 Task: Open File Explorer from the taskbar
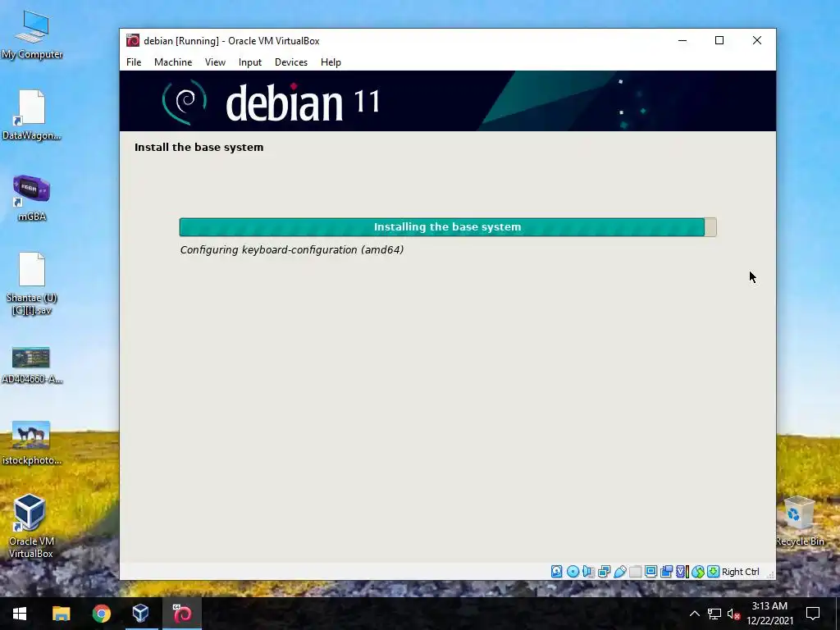61,614
